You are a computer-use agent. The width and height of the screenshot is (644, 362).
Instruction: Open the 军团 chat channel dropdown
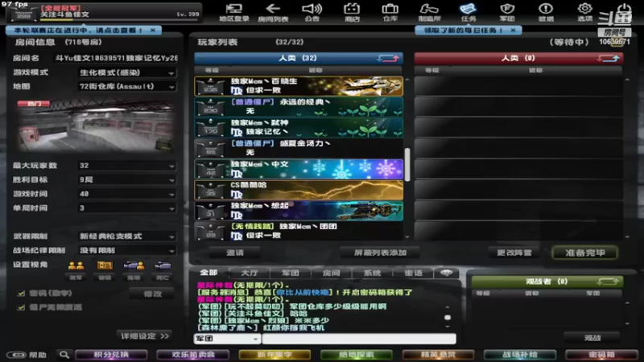227,339
